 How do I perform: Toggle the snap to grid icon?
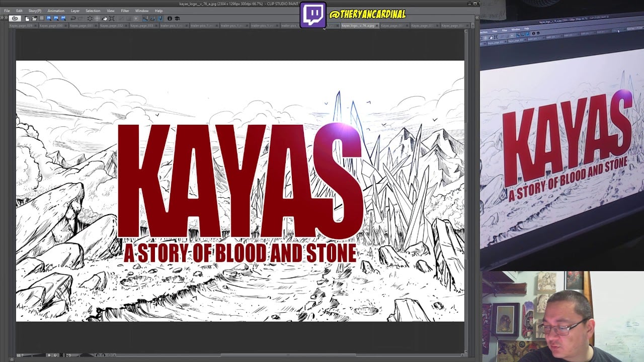159,19
